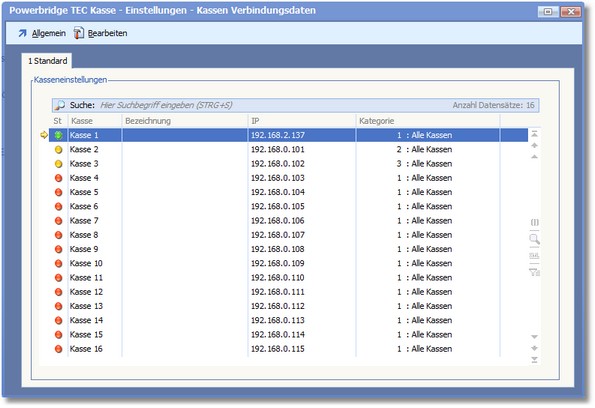Click the filter funnel icon in sidebar
595x408 pixels.
[x=534, y=272]
